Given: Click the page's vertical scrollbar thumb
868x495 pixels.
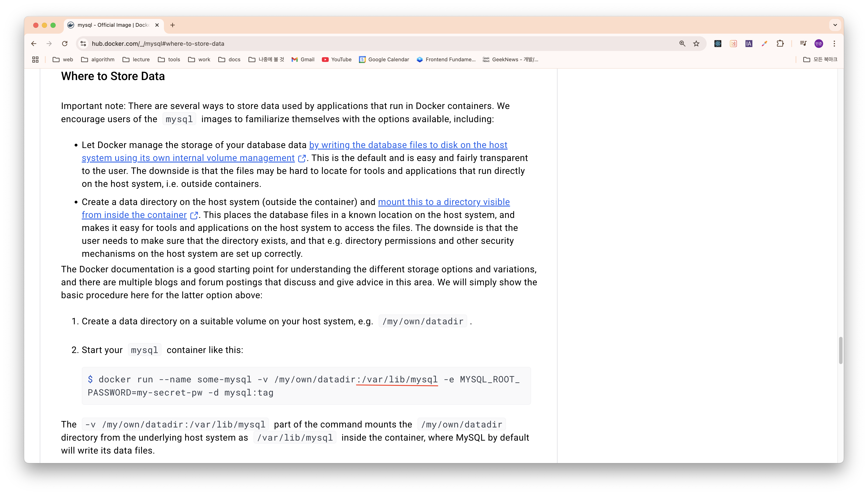Looking at the screenshot, I should tap(840, 350).
